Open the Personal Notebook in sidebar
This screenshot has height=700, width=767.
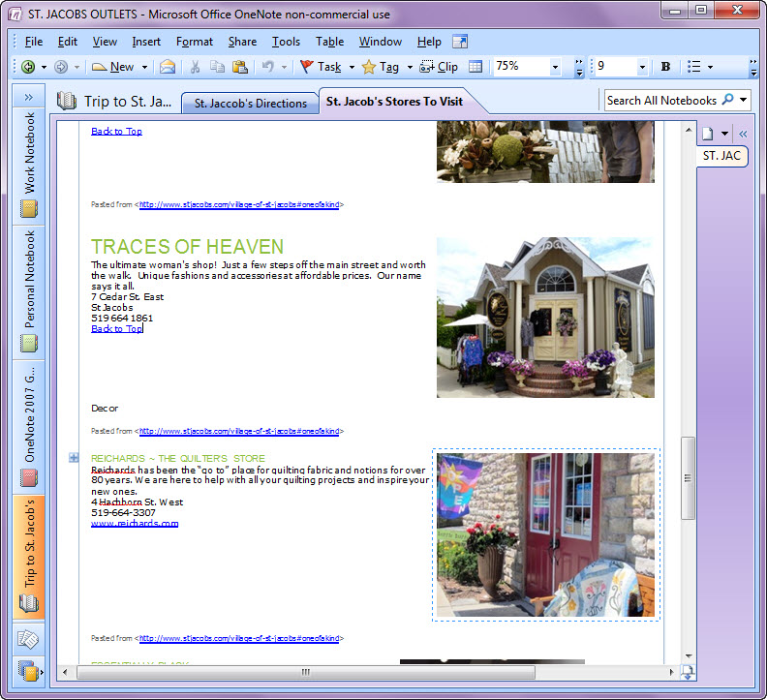29,292
